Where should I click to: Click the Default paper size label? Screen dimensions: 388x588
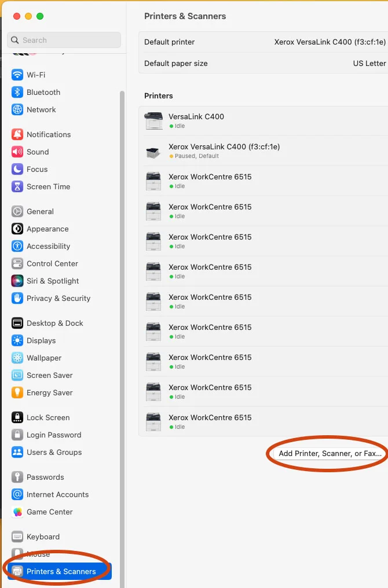(175, 64)
